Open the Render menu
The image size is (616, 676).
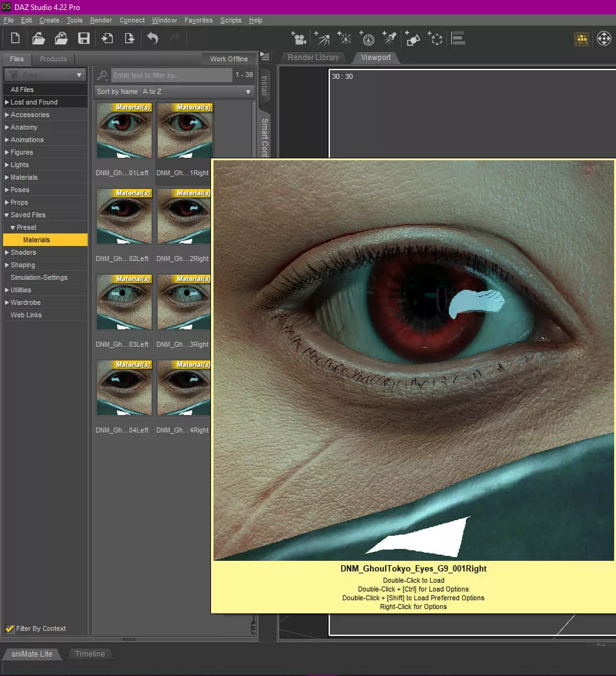click(x=101, y=20)
